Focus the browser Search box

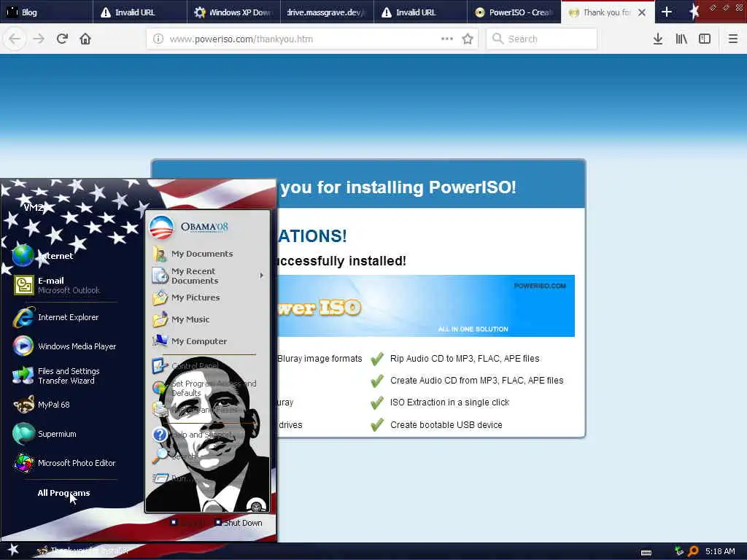tap(541, 39)
